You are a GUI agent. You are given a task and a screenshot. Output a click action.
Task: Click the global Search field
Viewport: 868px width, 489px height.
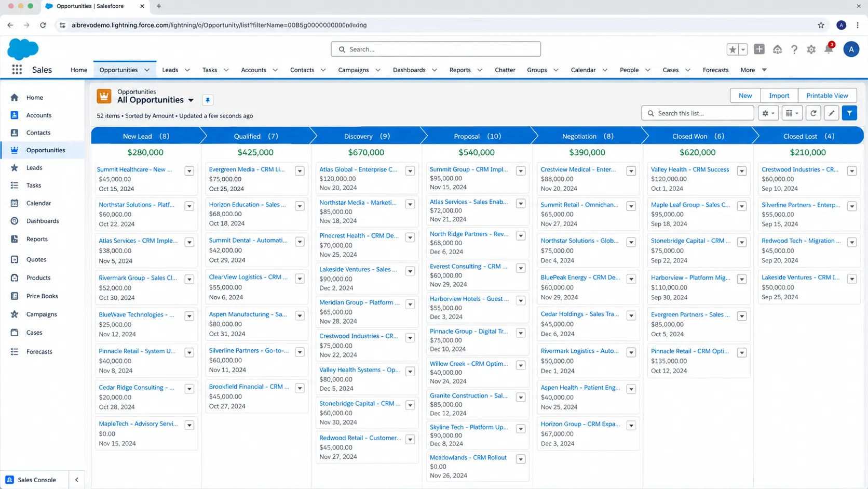(436, 49)
